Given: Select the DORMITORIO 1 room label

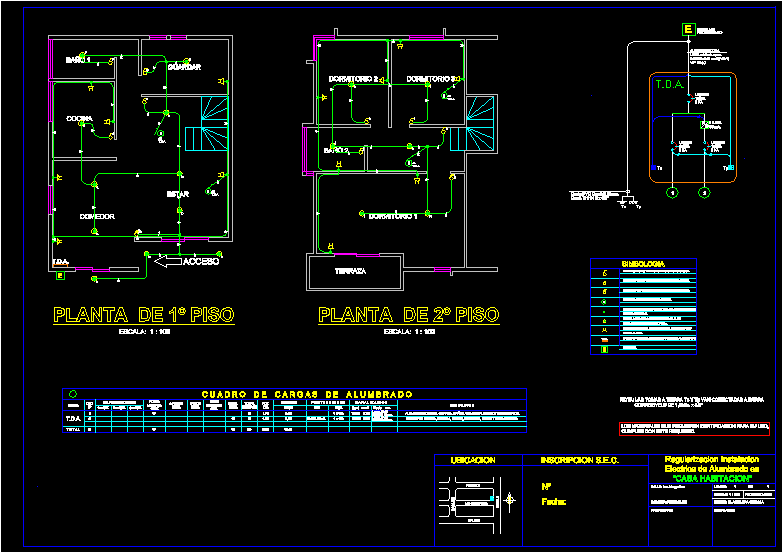Looking at the screenshot, I should 392,216.
